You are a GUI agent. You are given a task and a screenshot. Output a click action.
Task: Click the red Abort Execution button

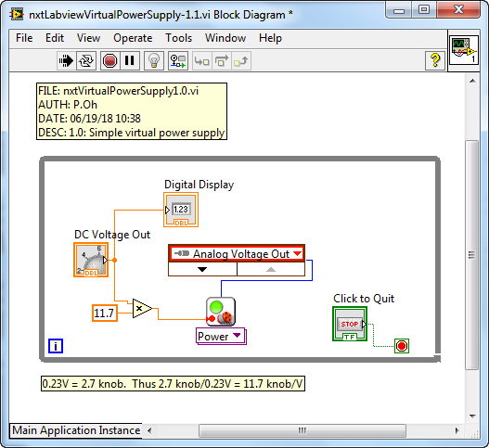point(109,60)
